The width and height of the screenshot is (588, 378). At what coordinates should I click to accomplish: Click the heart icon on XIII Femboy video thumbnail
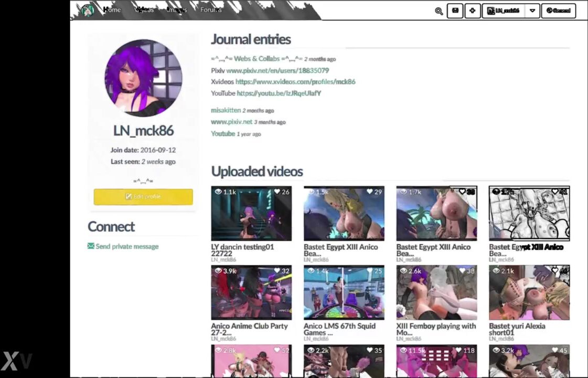tap(463, 271)
